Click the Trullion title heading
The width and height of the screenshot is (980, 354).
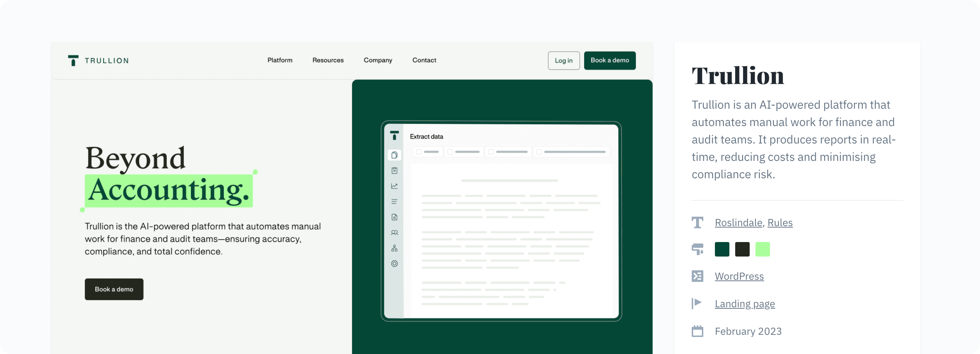[x=738, y=75]
